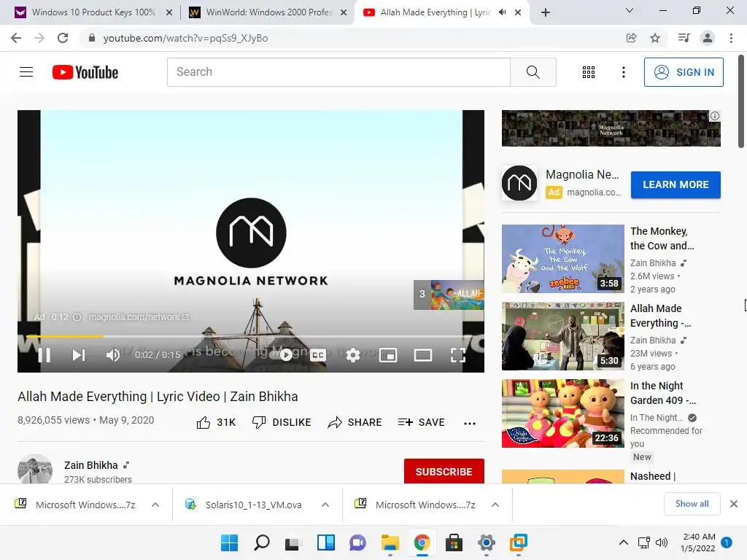Enable miniplayer mode
747x560 pixels.
388,355
